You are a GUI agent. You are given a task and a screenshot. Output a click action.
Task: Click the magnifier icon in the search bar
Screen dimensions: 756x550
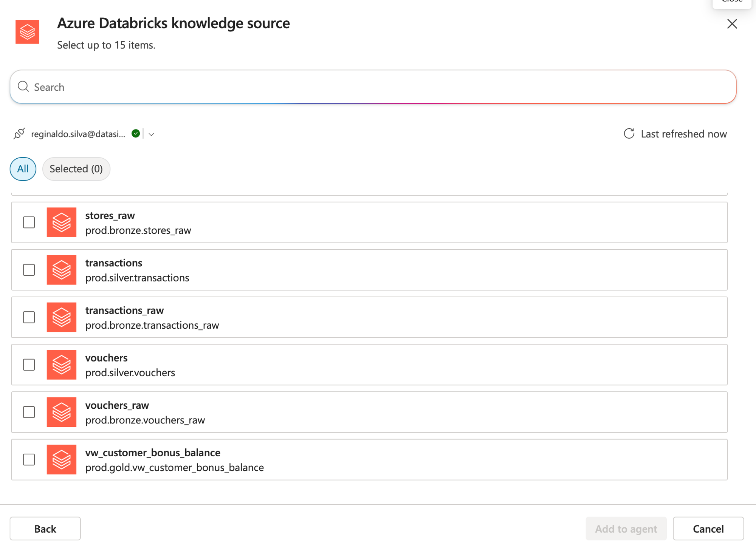point(23,87)
